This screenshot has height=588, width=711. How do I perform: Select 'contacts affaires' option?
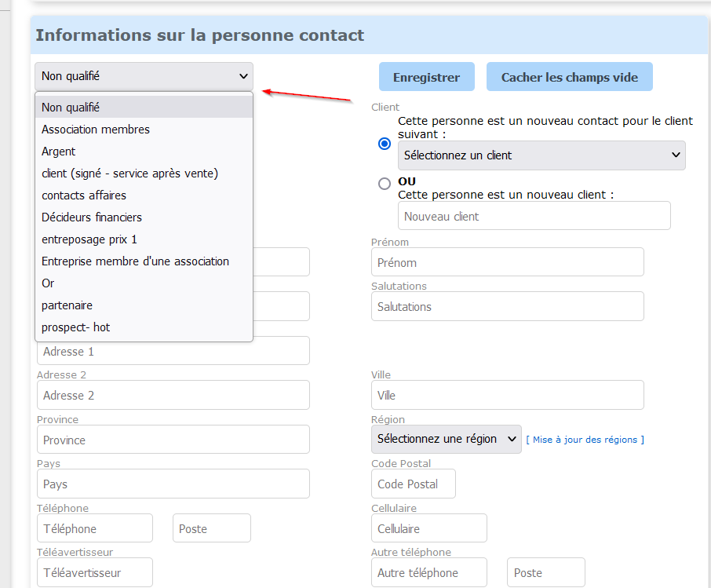tap(84, 195)
